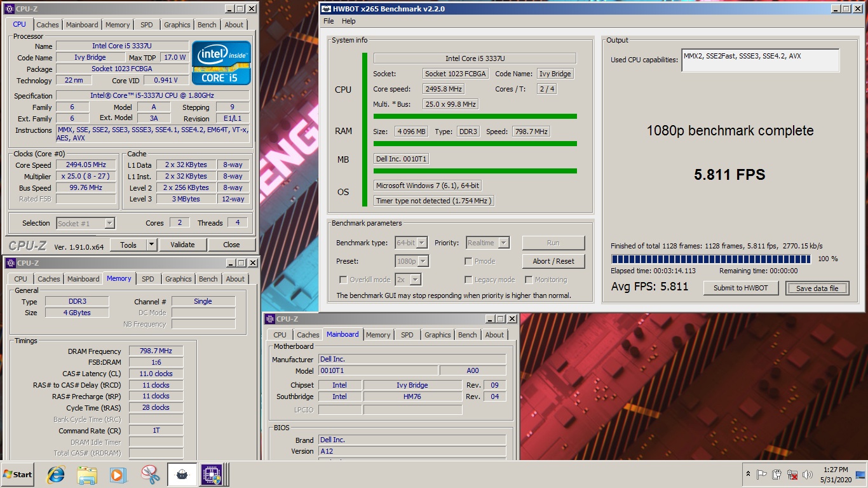Click Core Speed 2494.05 MHz field

coord(86,165)
